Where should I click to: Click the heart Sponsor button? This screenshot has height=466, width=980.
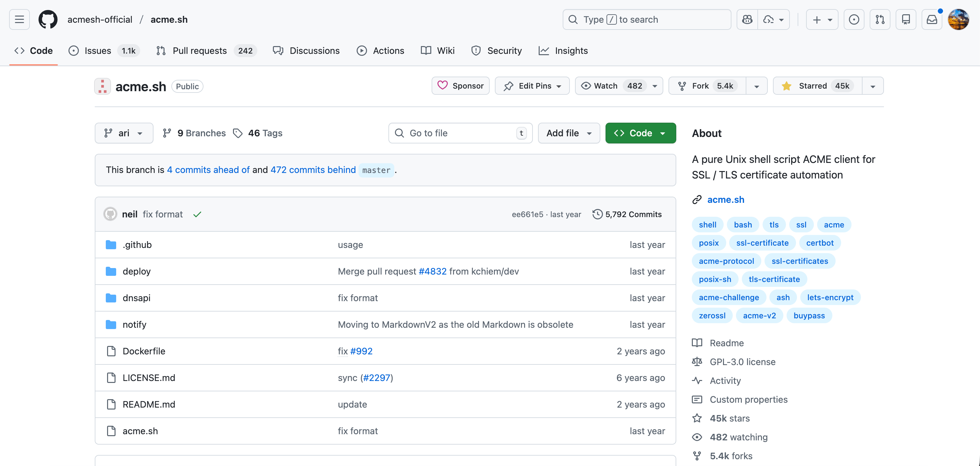pos(460,86)
